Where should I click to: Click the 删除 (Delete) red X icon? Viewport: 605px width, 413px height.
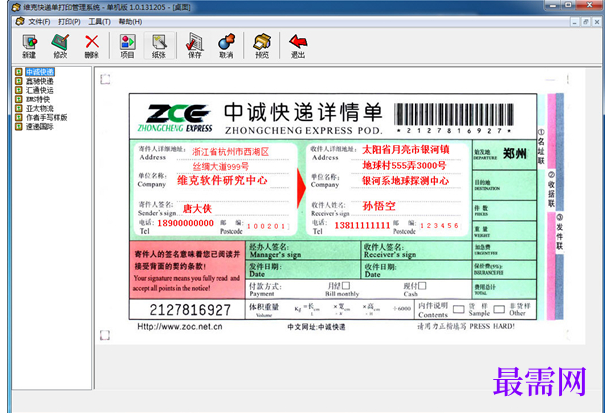pyautogui.click(x=92, y=46)
